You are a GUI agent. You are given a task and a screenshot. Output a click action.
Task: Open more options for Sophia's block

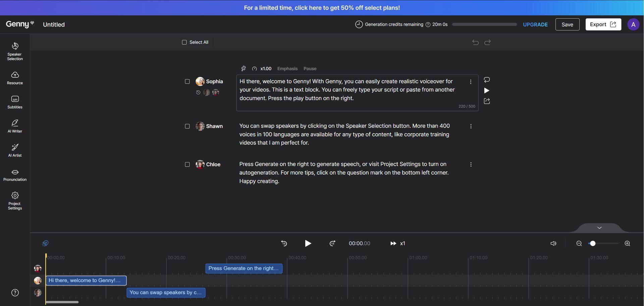tap(471, 82)
